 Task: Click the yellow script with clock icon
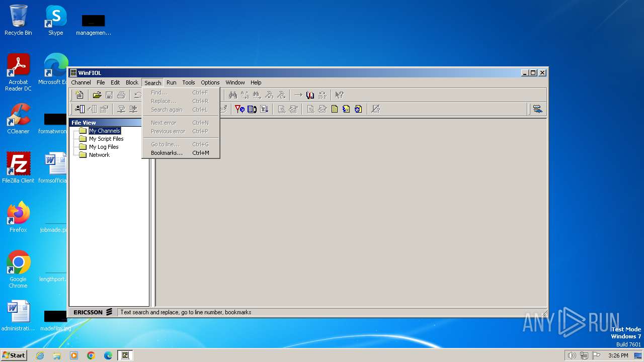click(x=358, y=109)
